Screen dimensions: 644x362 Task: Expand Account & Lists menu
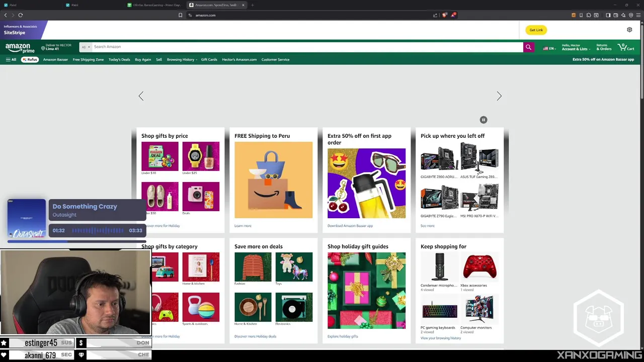click(x=576, y=47)
